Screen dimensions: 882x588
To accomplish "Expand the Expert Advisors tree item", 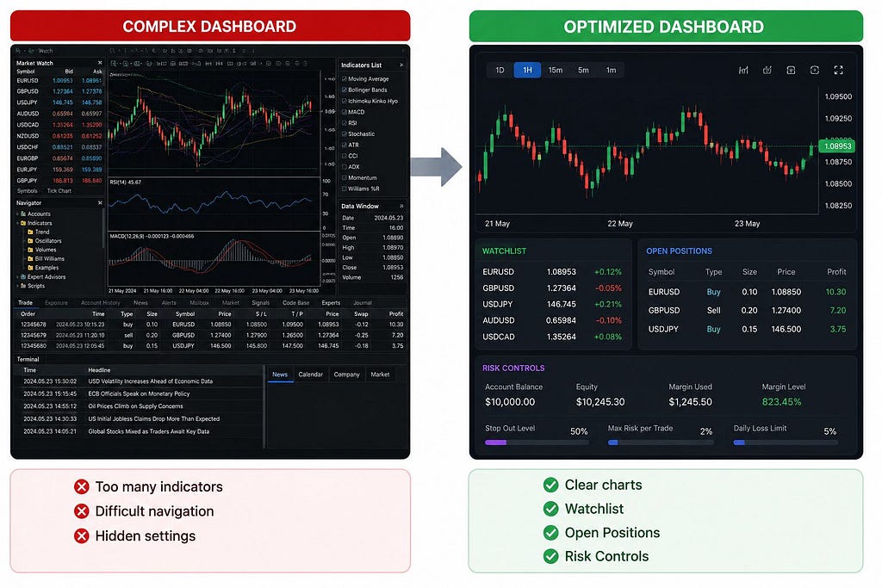I will (17, 277).
